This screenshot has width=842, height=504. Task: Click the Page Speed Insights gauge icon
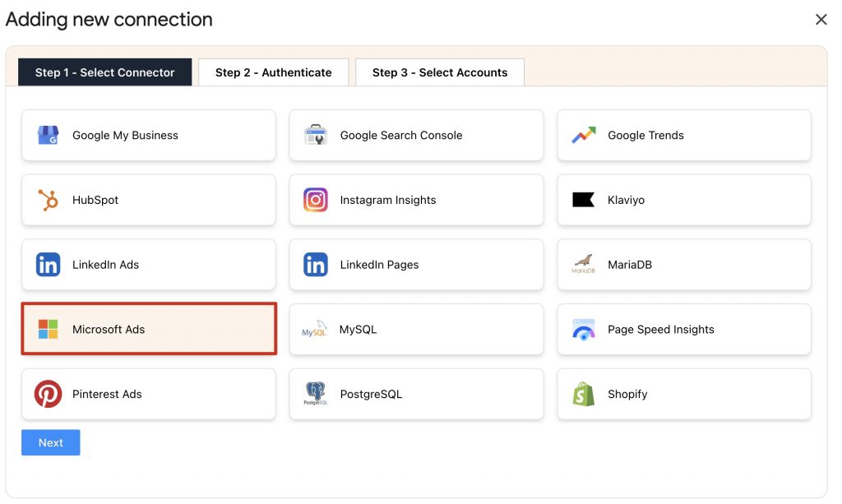tap(584, 330)
